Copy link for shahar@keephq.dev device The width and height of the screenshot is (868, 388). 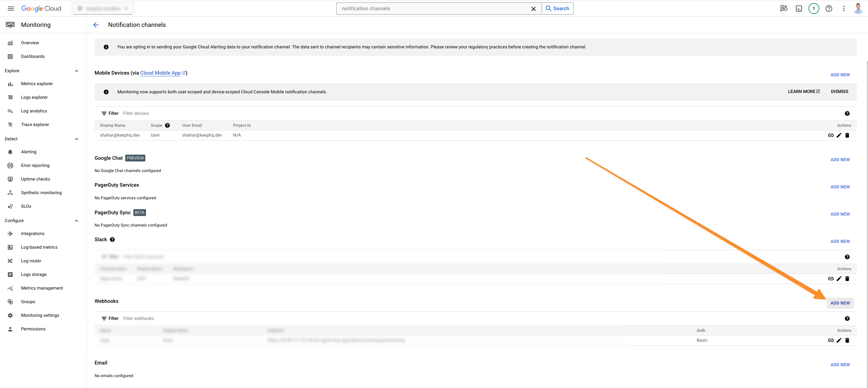point(831,135)
